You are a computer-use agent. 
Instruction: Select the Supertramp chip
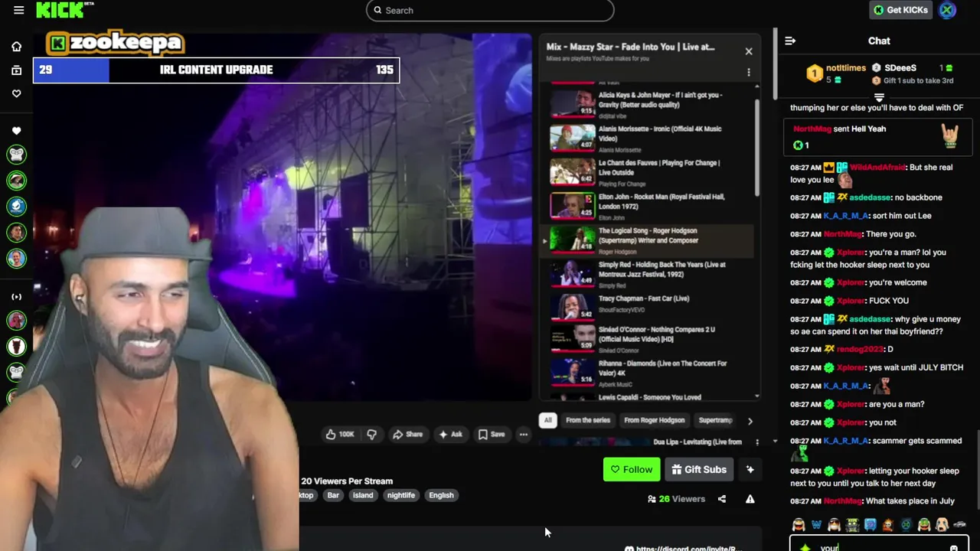(716, 420)
